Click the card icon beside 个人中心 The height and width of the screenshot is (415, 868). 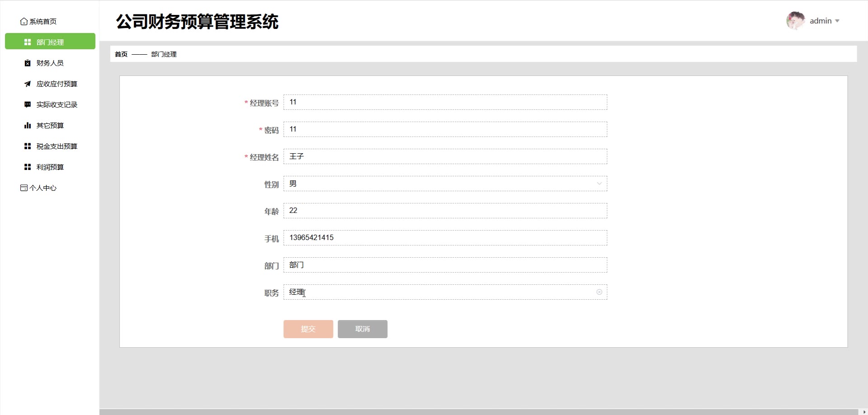[x=24, y=188]
